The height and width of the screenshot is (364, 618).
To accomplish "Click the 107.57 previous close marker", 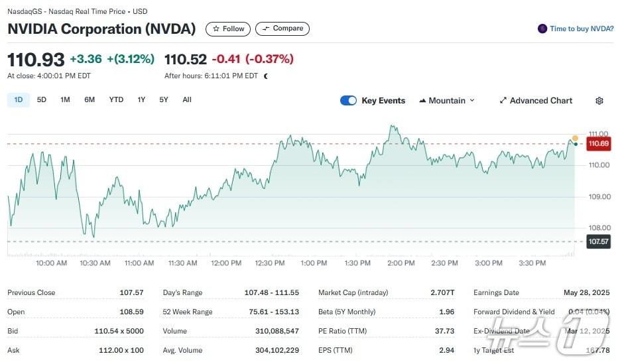I will (x=599, y=241).
